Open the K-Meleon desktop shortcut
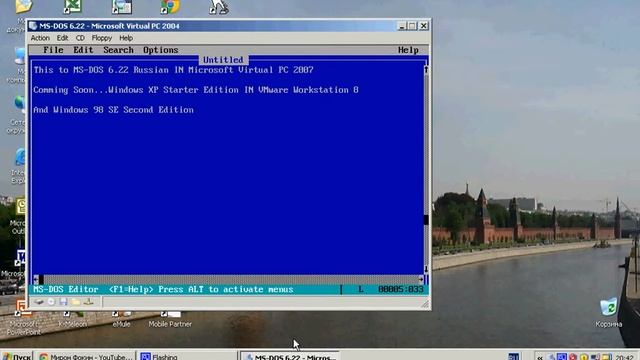Image resolution: width=640 pixels, height=360 pixels. coord(73,320)
